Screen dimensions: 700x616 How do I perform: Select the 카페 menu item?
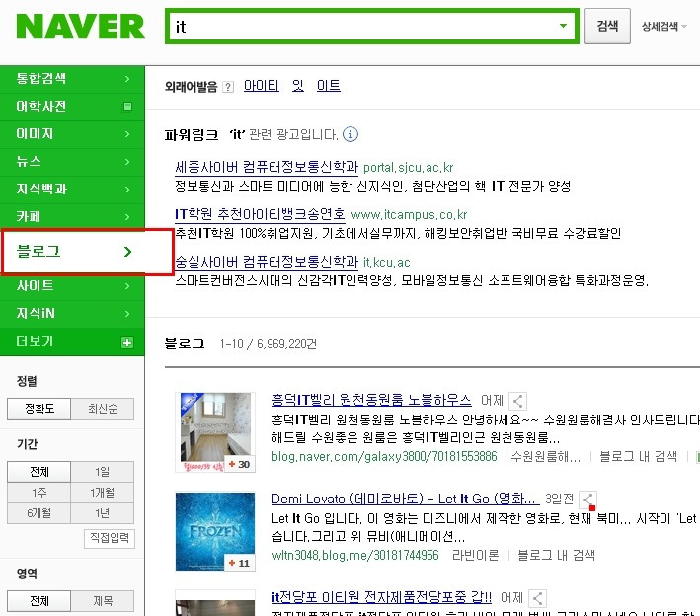coord(72,217)
